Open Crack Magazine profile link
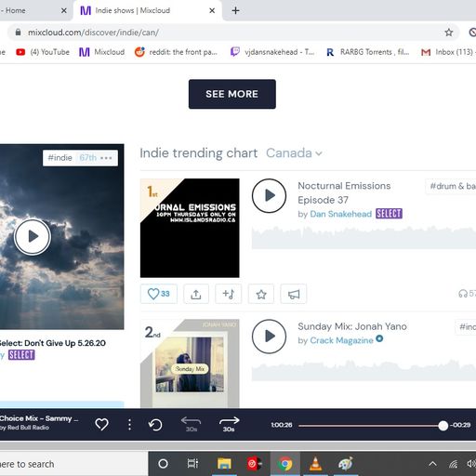The width and height of the screenshot is (476, 476). (341, 340)
